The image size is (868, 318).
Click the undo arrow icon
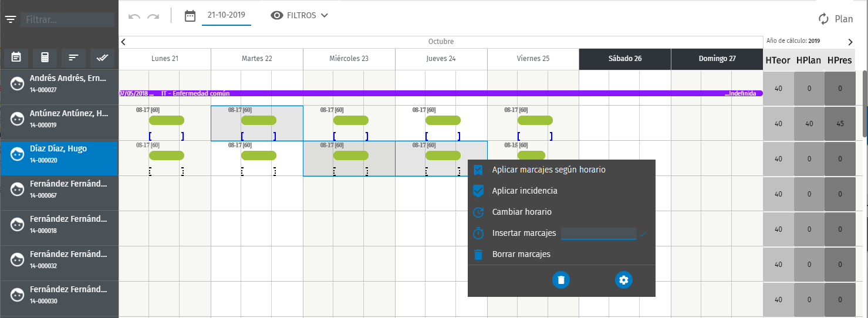point(134,16)
